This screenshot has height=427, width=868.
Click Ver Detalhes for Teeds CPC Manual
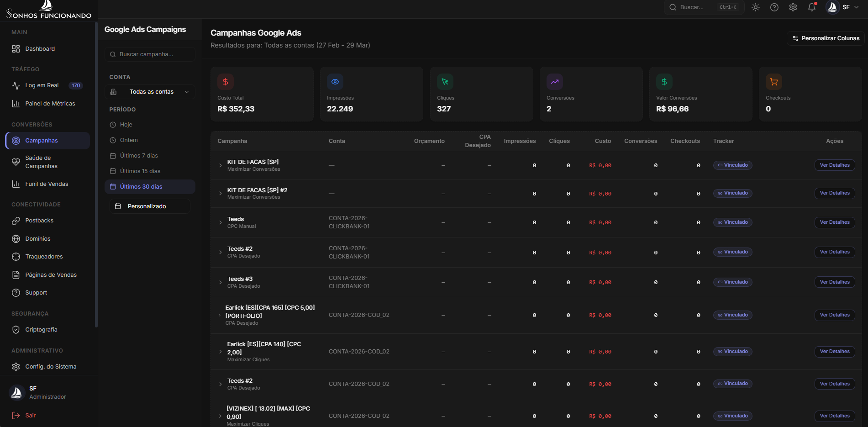pyautogui.click(x=835, y=222)
